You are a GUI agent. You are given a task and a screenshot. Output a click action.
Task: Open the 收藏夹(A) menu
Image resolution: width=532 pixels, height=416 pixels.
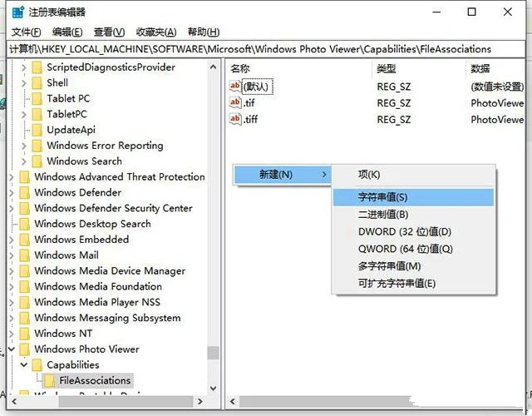tap(156, 32)
